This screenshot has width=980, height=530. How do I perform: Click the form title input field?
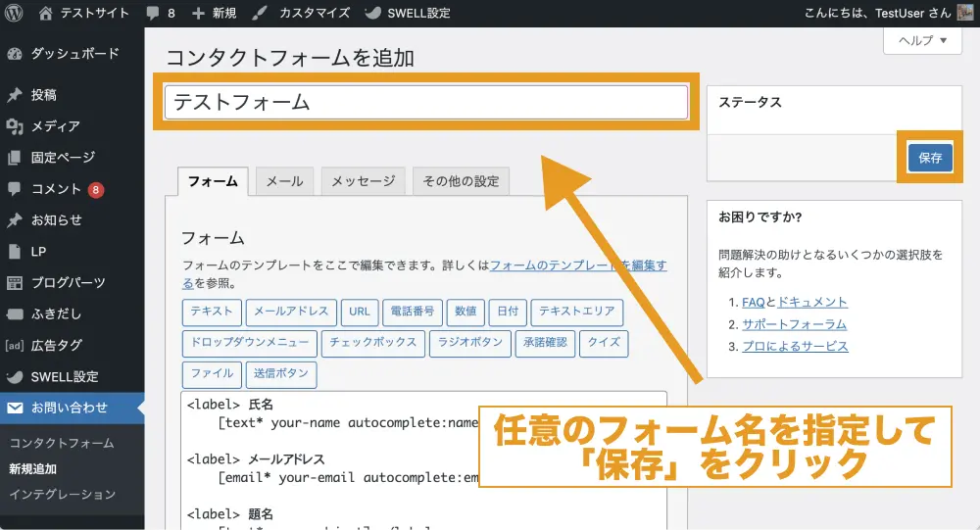(426, 103)
